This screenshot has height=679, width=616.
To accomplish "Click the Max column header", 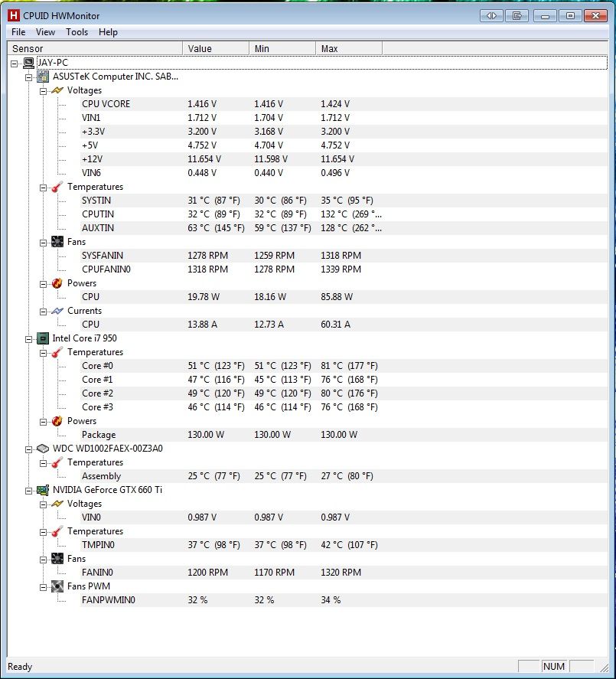I will [349, 48].
